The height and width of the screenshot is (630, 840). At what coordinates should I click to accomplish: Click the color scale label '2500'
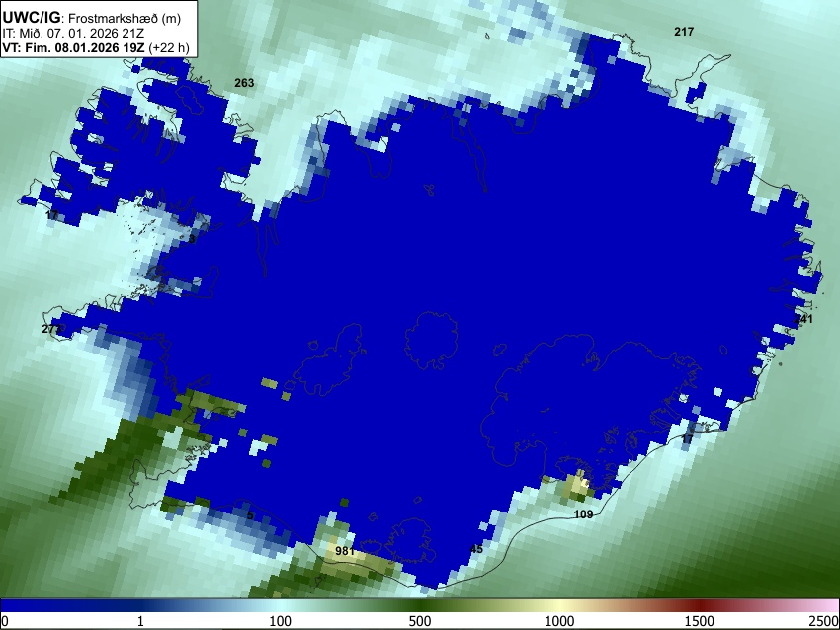click(x=824, y=621)
